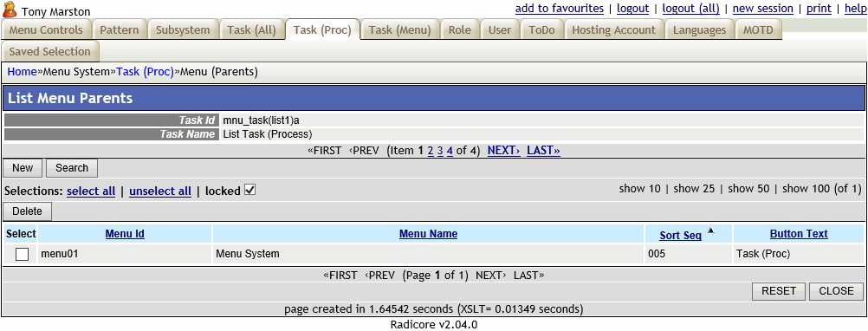Click the New button

(23, 168)
